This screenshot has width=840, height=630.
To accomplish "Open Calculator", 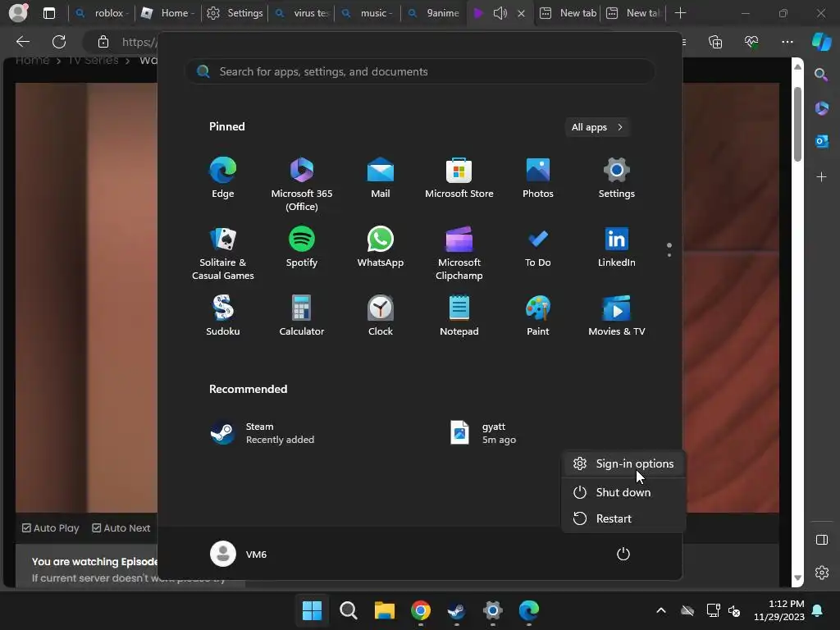I will 302,316.
